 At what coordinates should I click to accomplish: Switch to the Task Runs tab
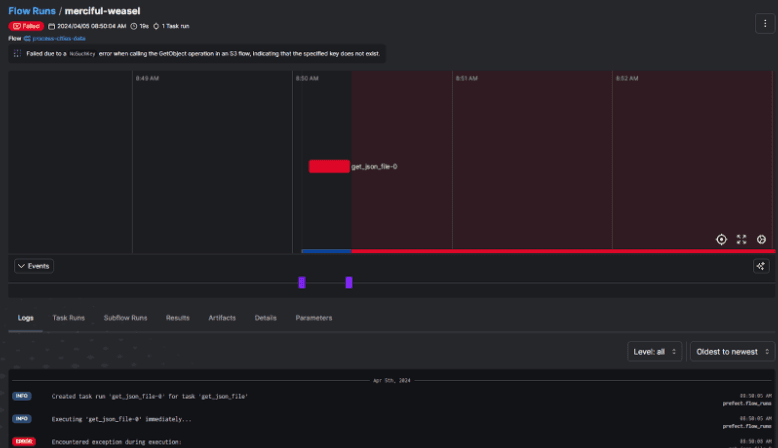pyautogui.click(x=69, y=318)
